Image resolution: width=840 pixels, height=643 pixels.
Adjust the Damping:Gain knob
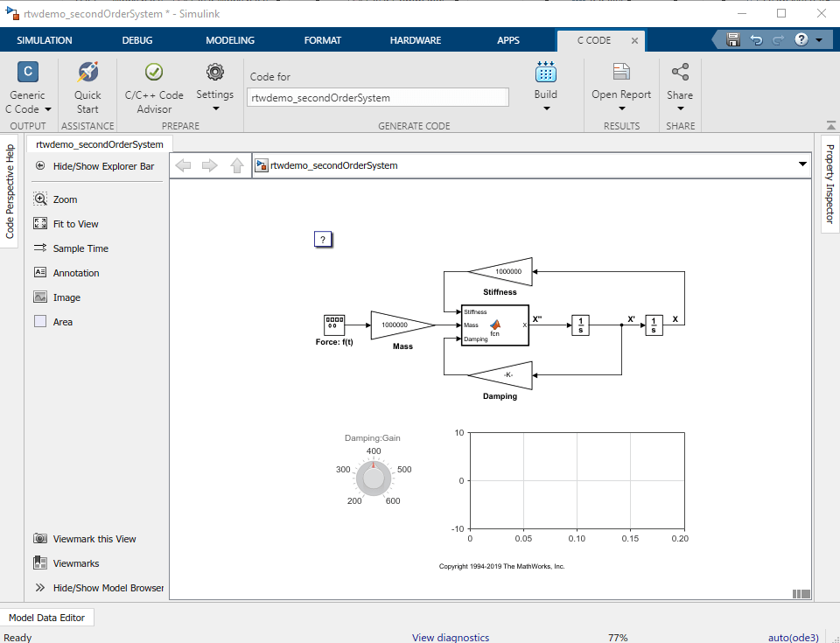(374, 477)
